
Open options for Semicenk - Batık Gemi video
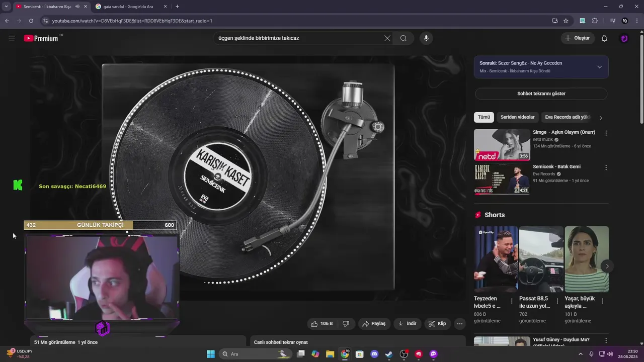[x=606, y=167]
